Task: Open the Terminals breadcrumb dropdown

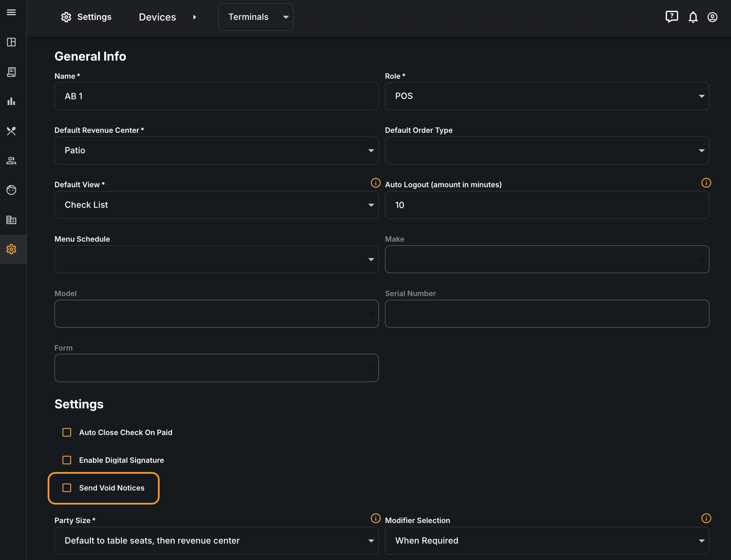Action: tap(256, 17)
